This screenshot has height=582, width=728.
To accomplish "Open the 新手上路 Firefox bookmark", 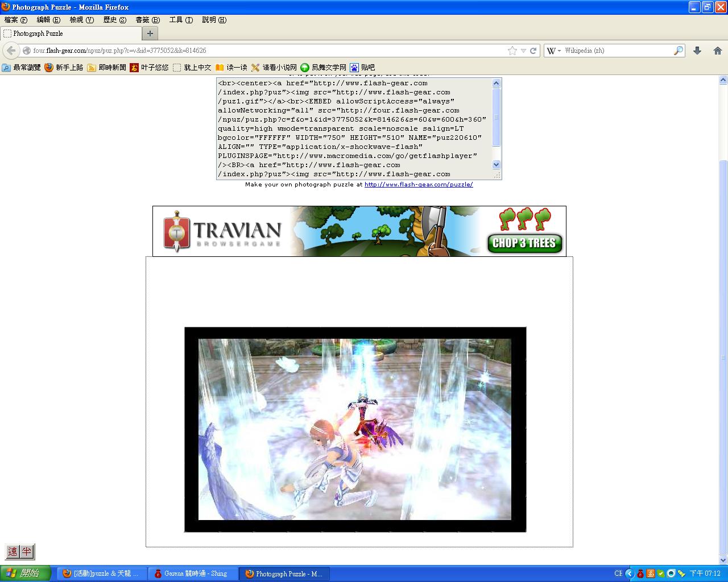I will pyautogui.click(x=64, y=68).
